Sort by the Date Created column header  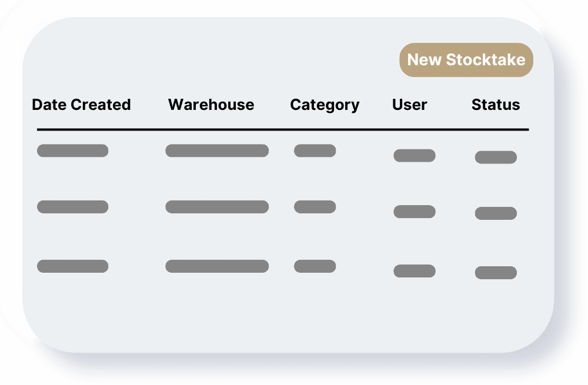tap(81, 105)
